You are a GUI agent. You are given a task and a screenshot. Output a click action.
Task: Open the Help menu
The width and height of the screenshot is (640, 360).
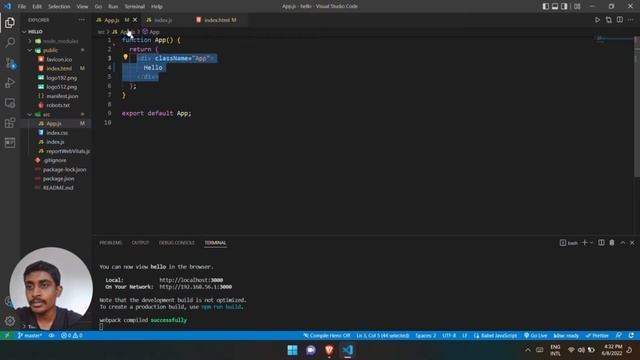157,6
